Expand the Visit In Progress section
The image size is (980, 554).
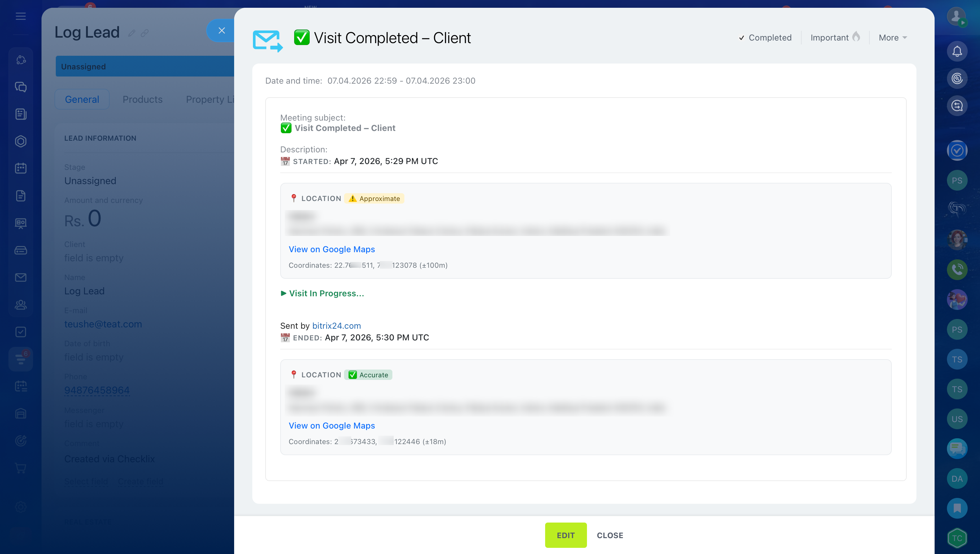tap(322, 293)
